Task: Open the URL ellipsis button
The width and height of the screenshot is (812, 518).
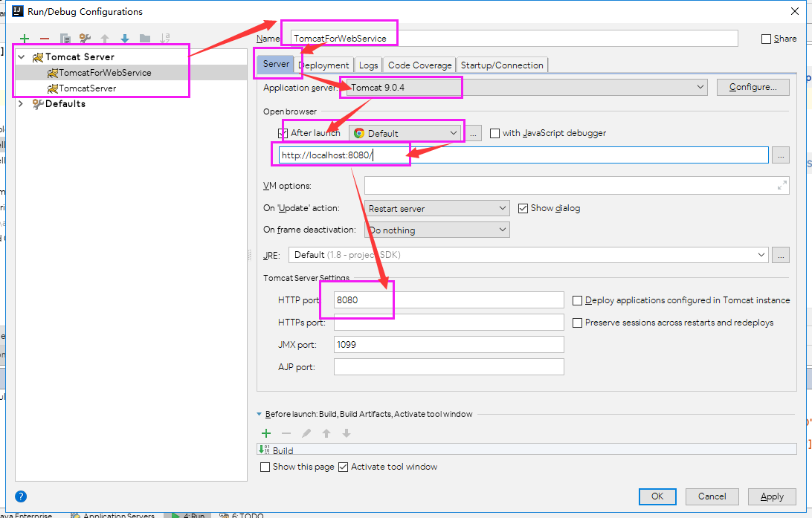Action: tap(781, 155)
